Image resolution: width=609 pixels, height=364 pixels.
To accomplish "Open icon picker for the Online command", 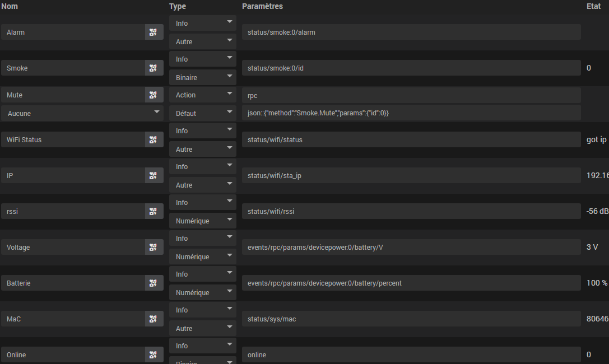I will tap(154, 354).
